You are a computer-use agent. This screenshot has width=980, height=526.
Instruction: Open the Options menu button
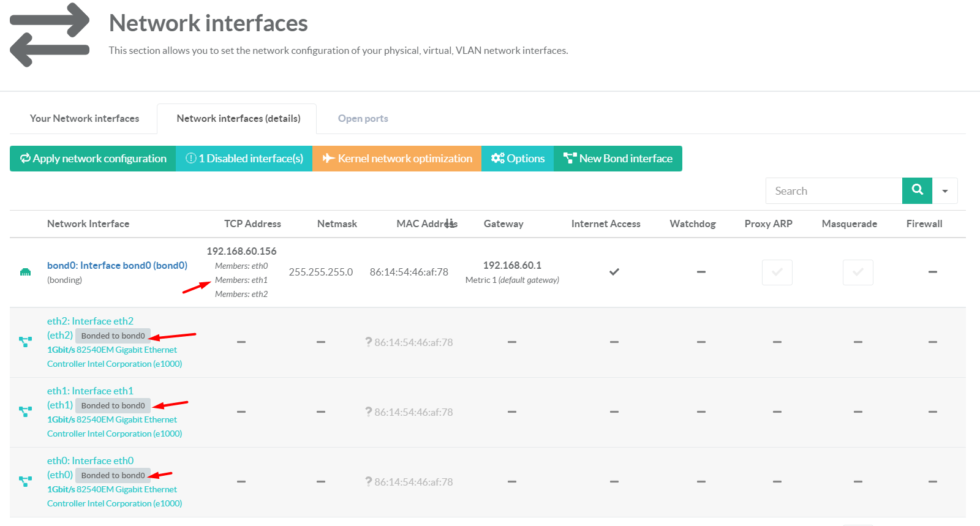(518, 159)
